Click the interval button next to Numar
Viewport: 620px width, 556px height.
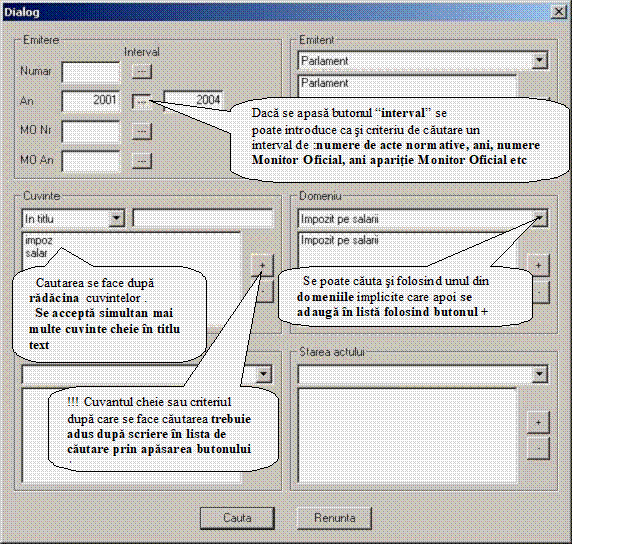(142, 72)
